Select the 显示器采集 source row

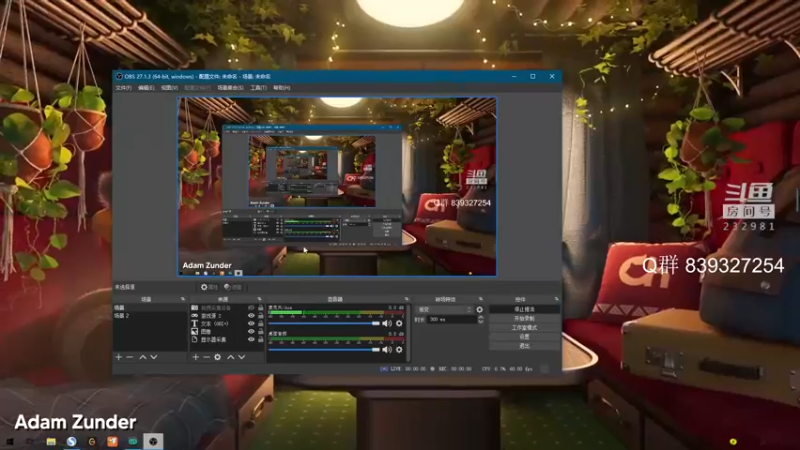coord(227,339)
